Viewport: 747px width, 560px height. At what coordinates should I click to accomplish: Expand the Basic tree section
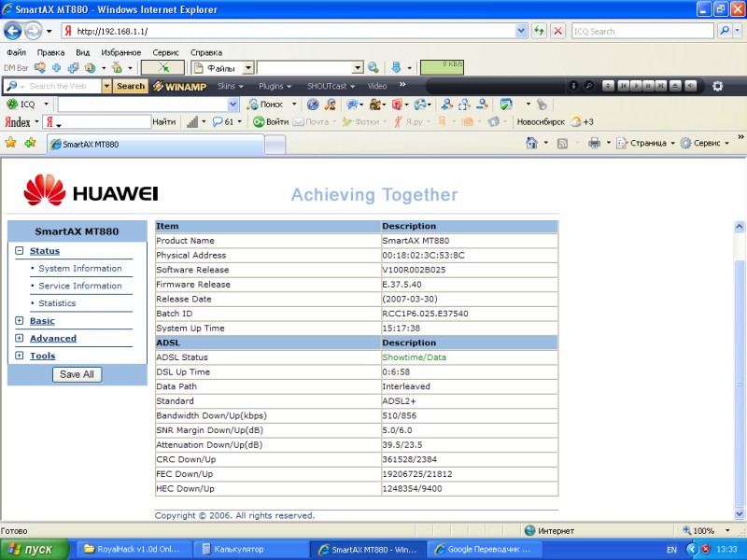[x=19, y=320]
